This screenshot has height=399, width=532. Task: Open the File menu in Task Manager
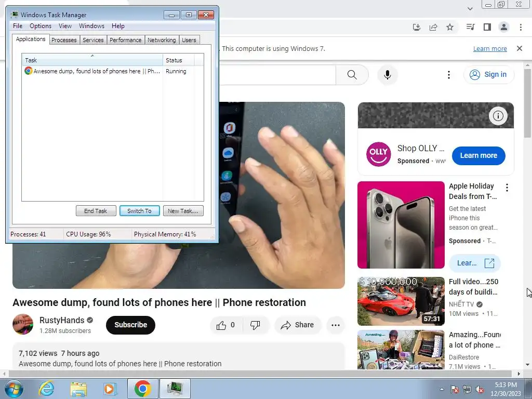(x=18, y=26)
